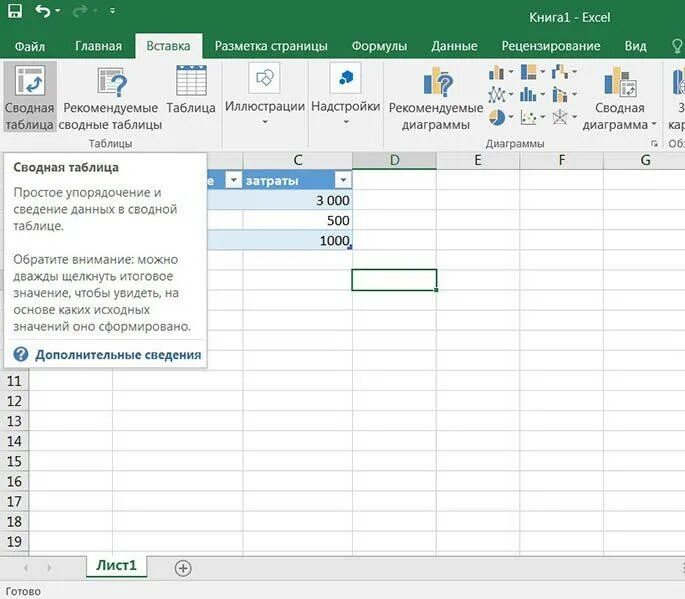Select the cell containing 500
Image resolution: width=685 pixels, height=599 pixels.
(298, 220)
